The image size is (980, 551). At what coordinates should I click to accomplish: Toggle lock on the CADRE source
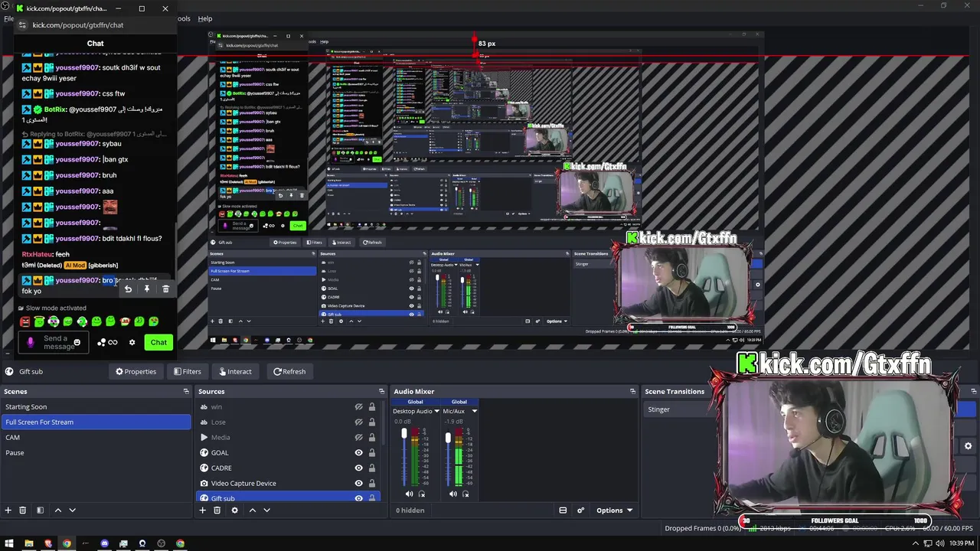point(372,468)
